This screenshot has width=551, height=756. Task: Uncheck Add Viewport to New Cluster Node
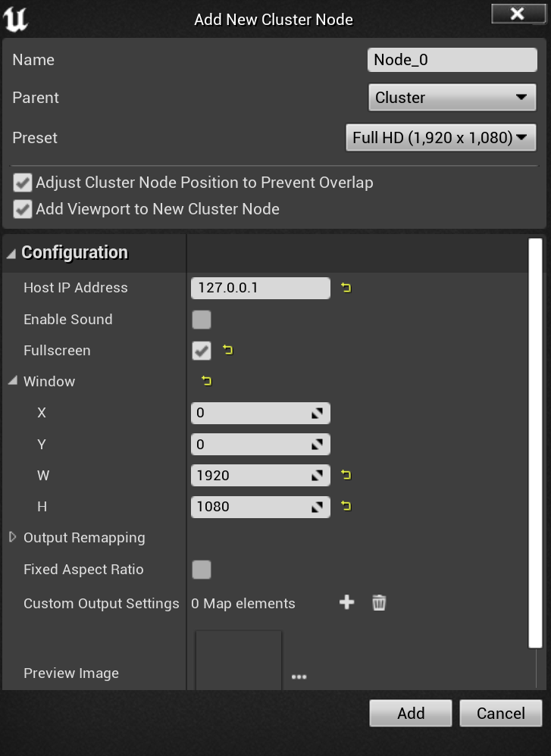(x=23, y=209)
